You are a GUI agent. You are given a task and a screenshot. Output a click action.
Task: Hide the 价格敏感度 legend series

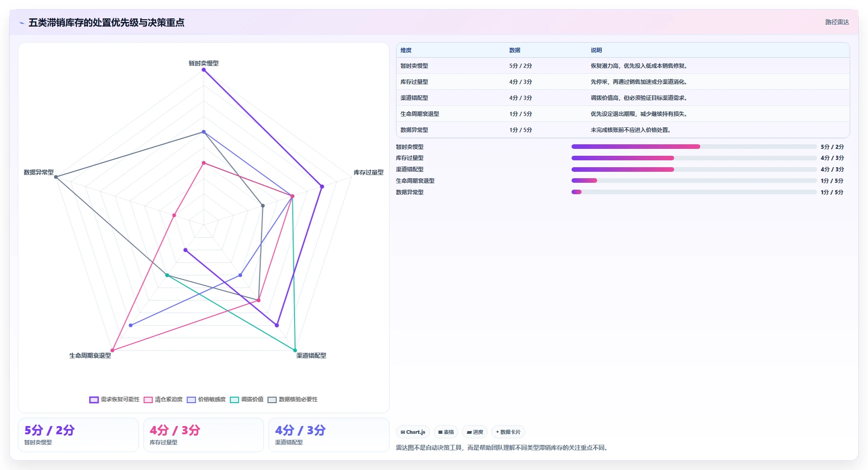[x=206, y=399]
